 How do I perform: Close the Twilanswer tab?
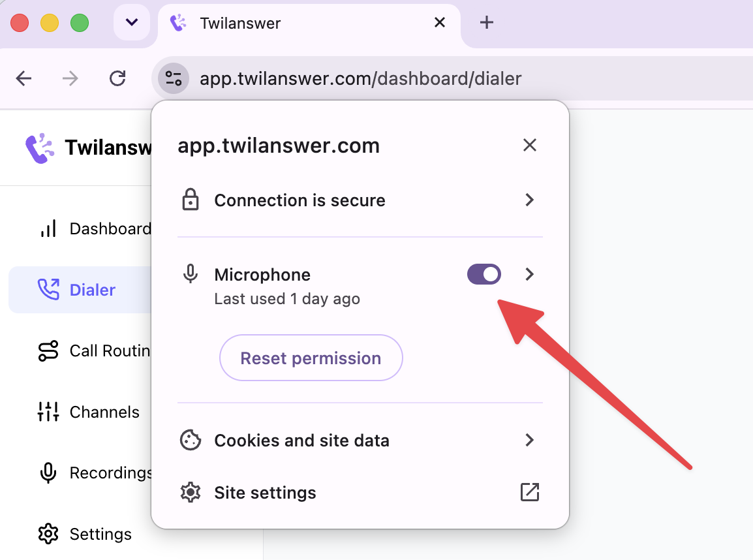[x=439, y=23]
